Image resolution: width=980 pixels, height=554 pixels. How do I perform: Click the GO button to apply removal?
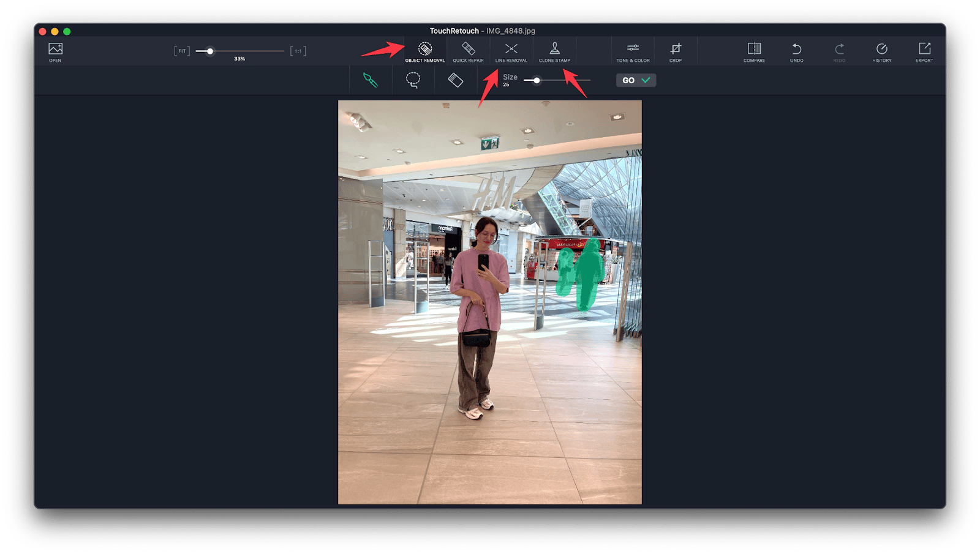tap(636, 80)
